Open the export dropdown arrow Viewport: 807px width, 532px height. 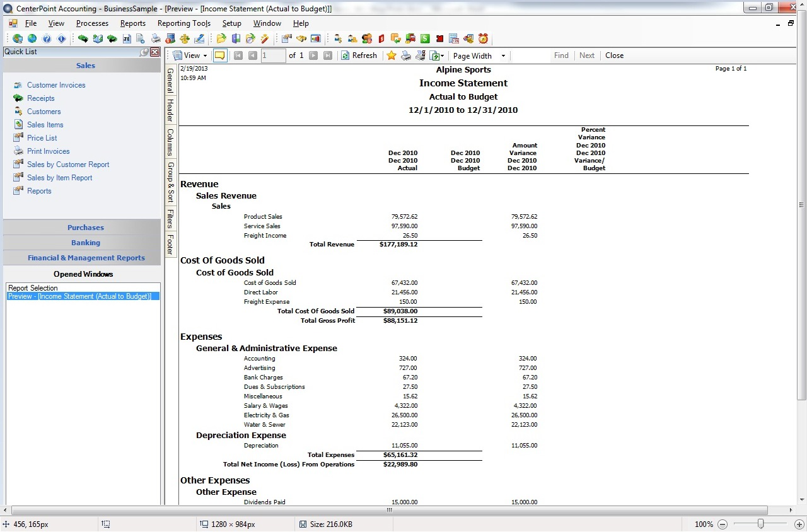(x=443, y=56)
